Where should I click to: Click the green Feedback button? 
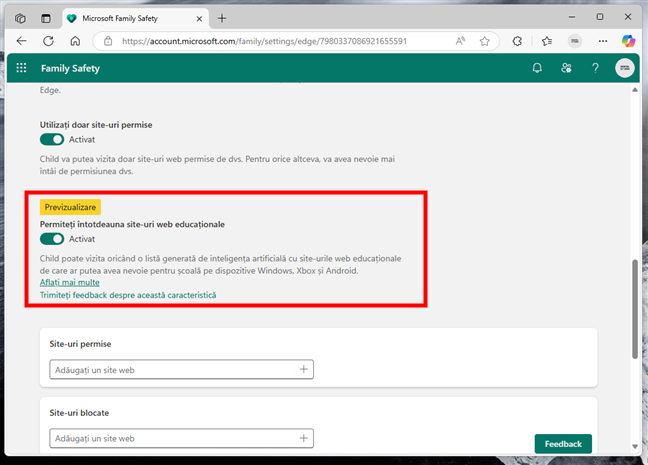pos(563,444)
